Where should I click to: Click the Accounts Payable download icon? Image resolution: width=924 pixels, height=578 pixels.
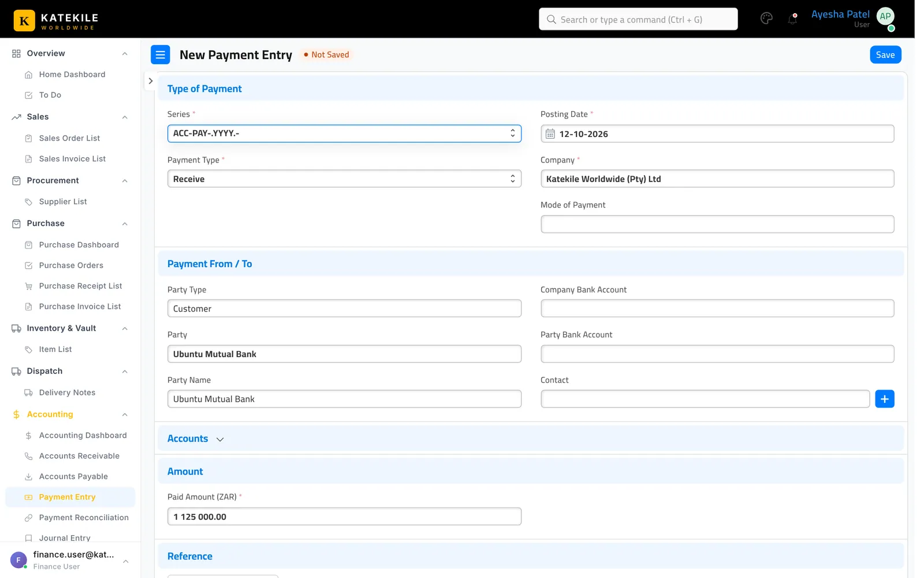tap(28, 477)
